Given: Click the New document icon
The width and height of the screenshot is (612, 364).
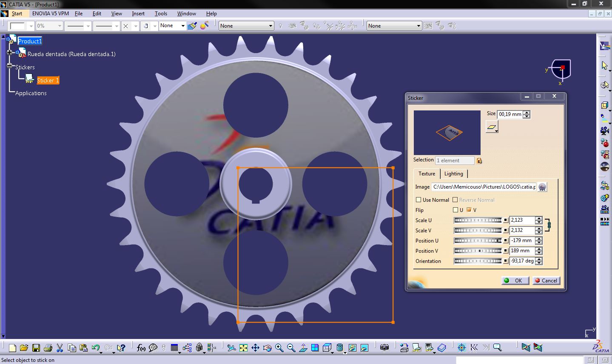Looking at the screenshot, I should coord(12,348).
